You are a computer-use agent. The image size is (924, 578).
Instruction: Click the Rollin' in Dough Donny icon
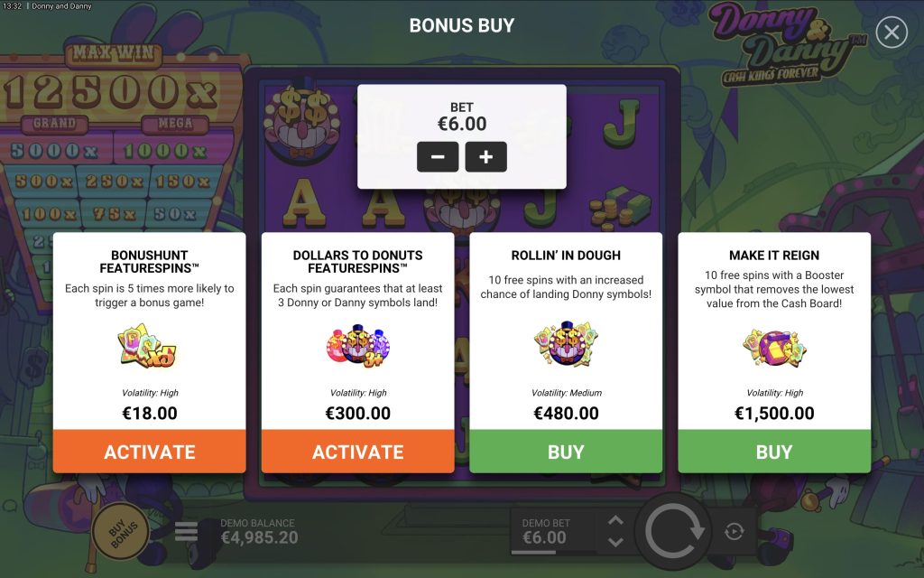tap(566, 344)
